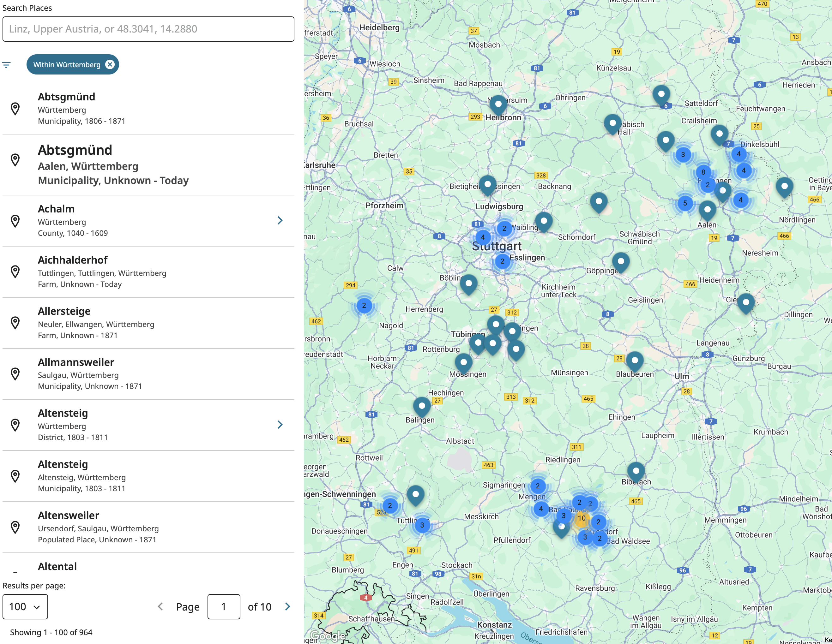Open the results per page dropdown
832x644 pixels.
25,606
